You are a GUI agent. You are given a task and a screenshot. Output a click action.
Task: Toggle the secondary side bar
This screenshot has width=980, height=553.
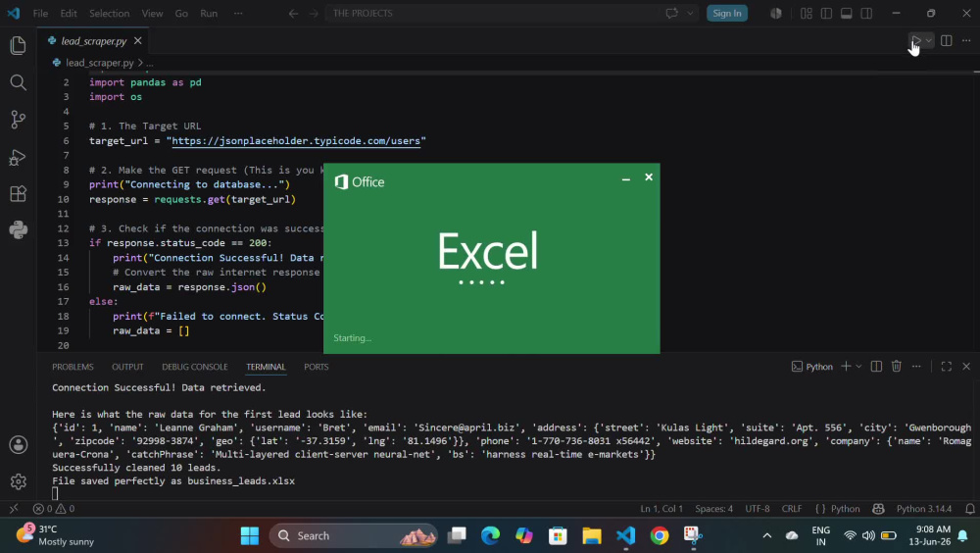click(866, 13)
